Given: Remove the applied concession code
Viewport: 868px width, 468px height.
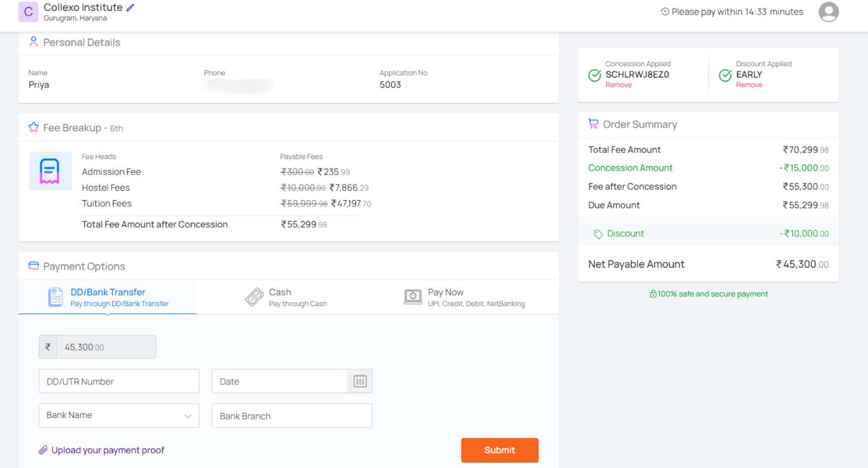Looking at the screenshot, I should coord(618,85).
